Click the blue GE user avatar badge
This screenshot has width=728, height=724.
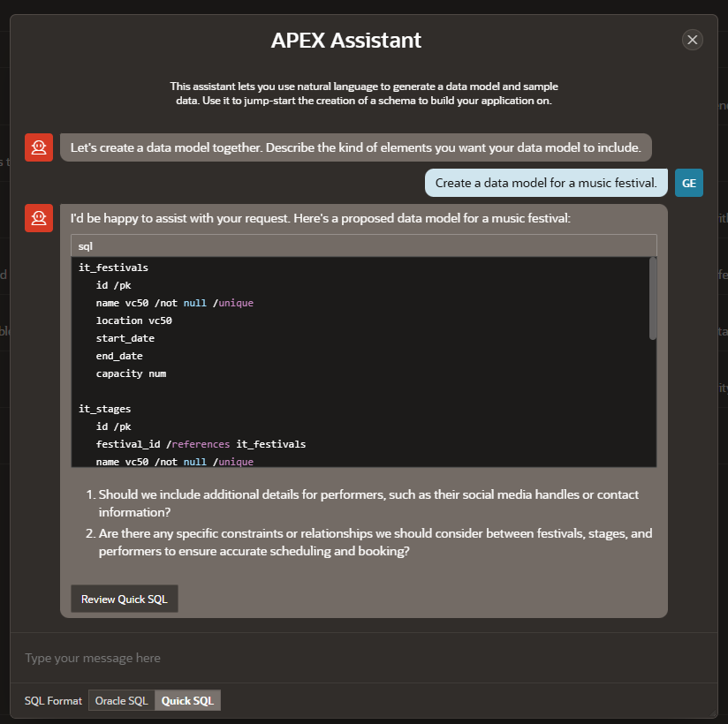[688, 182]
